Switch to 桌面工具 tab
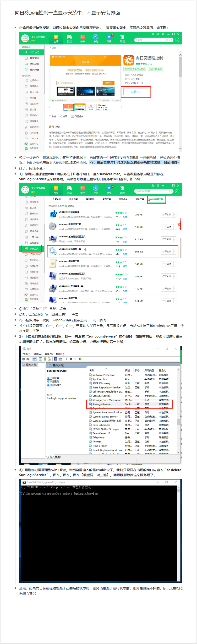This screenshot has width=197, height=644. pyautogui.click(x=106, y=199)
